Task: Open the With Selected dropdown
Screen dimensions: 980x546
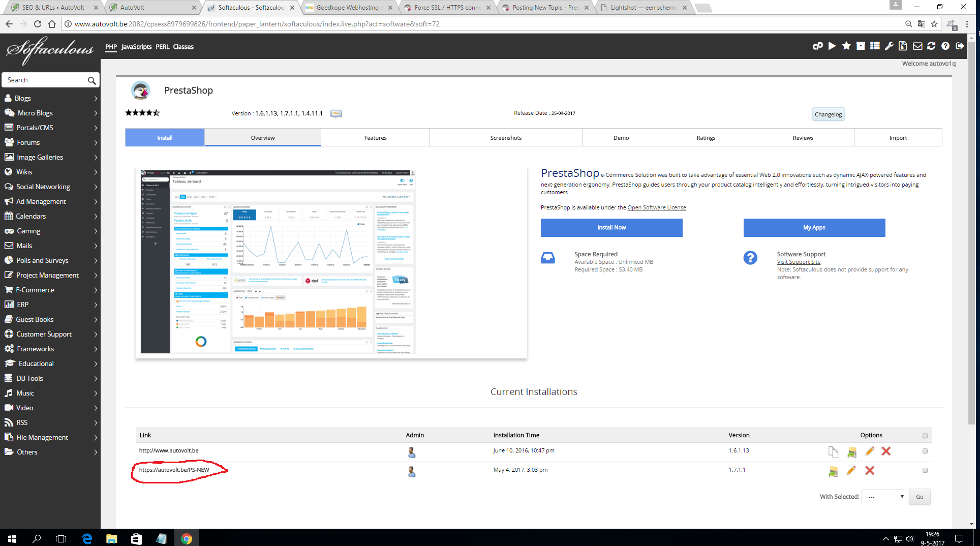Action: point(884,497)
